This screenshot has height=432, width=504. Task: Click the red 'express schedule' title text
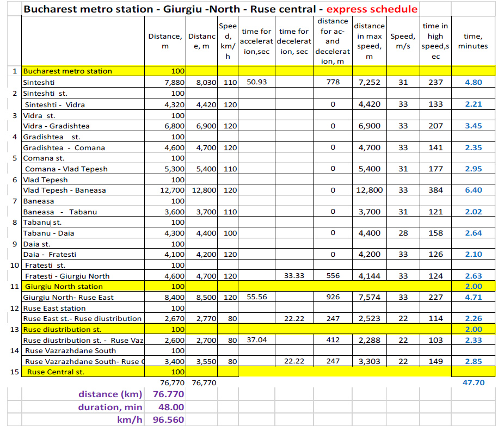click(x=372, y=9)
